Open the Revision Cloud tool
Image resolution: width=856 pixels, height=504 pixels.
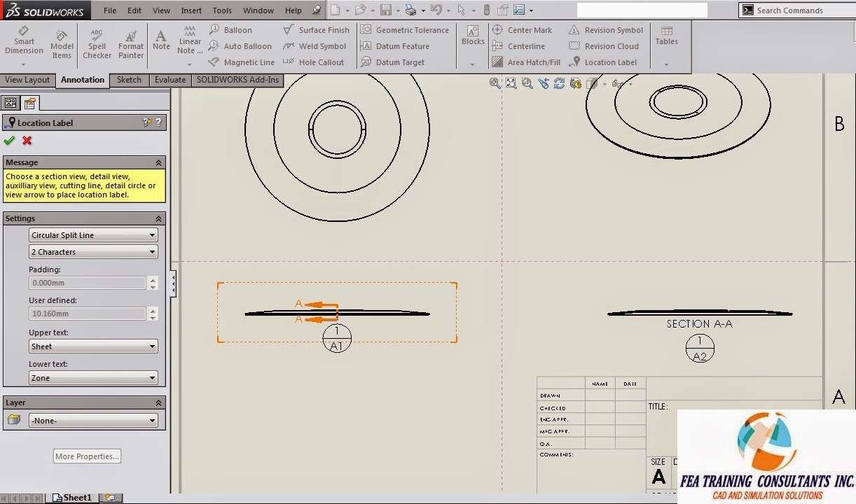[605, 45]
